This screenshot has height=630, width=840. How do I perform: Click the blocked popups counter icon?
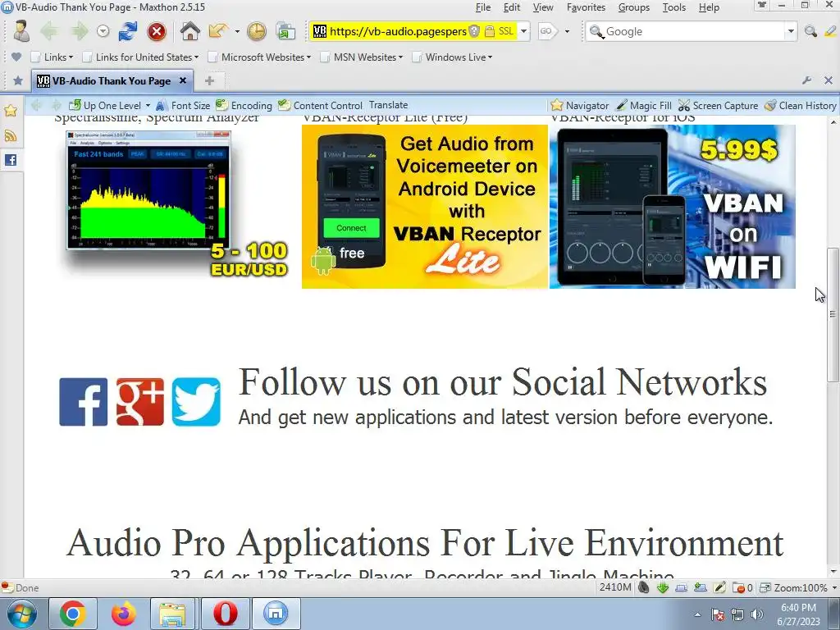pos(742,587)
